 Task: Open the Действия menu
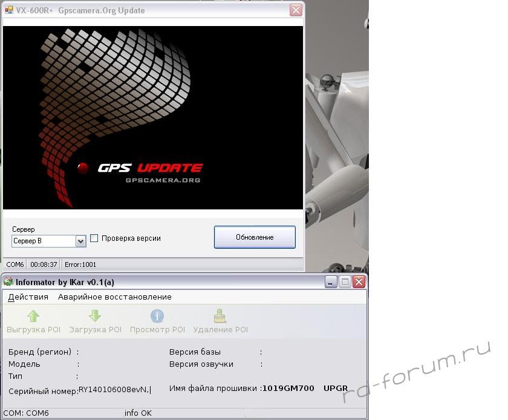(28, 297)
